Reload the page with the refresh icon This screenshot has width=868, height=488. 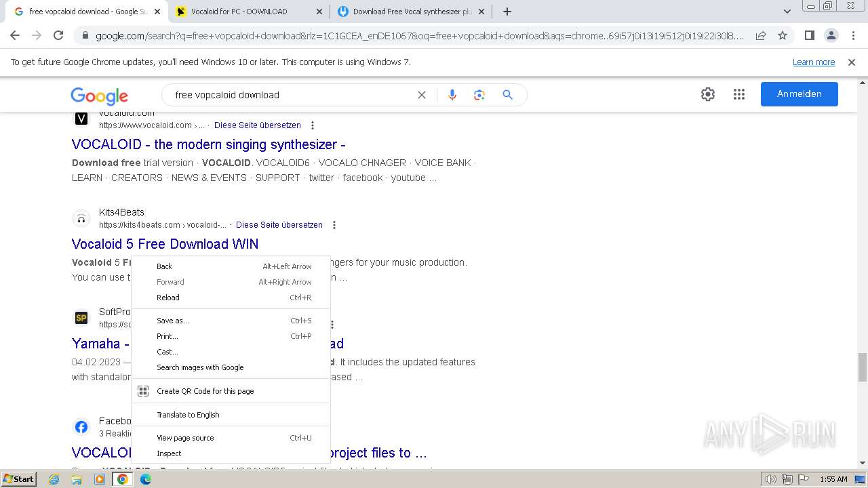click(58, 35)
